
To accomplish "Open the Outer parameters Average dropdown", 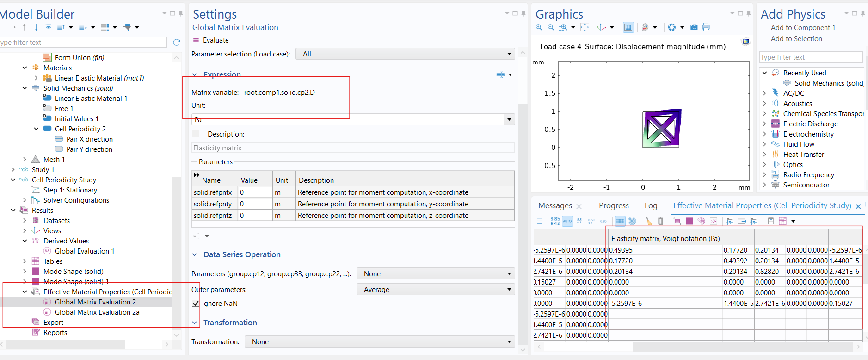I will (436, 290).
